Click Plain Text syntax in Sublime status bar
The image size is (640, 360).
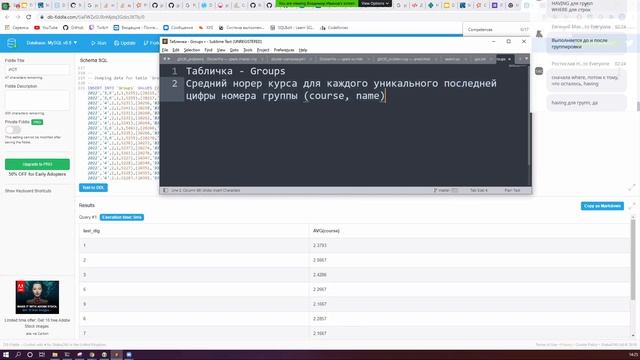tap(512, 190)
